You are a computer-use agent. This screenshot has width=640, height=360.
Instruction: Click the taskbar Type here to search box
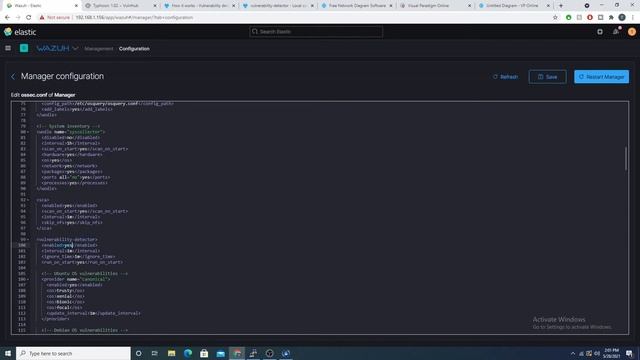[x=73, y=353]
